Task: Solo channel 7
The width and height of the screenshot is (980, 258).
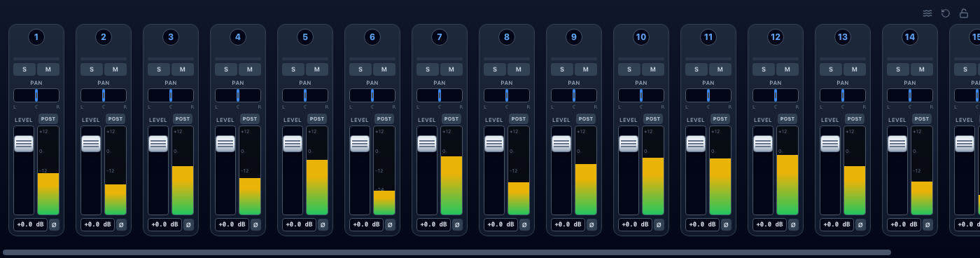Action: coord(428,69)
